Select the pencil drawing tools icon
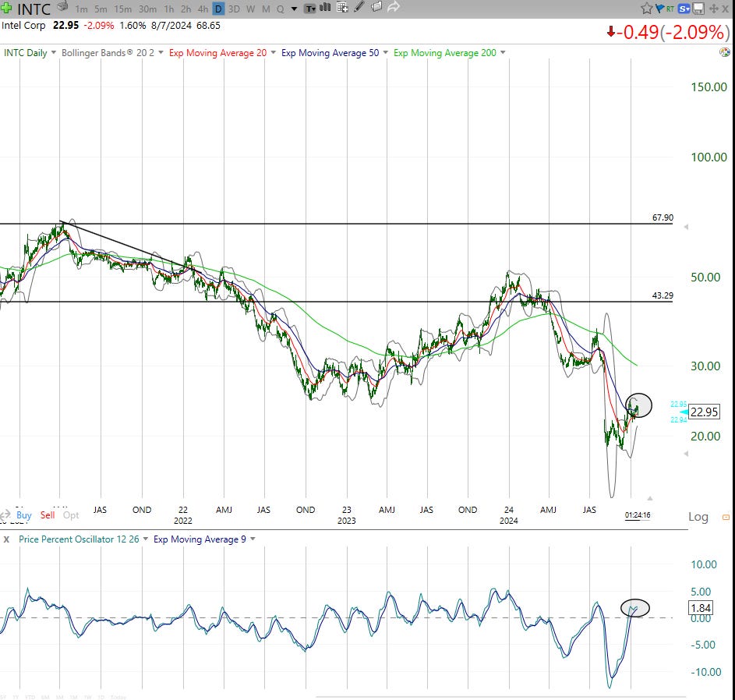The image size is (735, 700). pos(359,7)
